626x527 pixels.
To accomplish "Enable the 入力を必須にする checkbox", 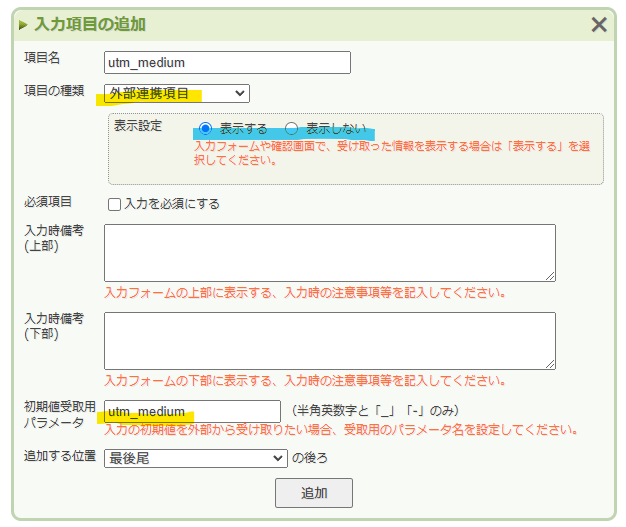I will click(114, 204).
